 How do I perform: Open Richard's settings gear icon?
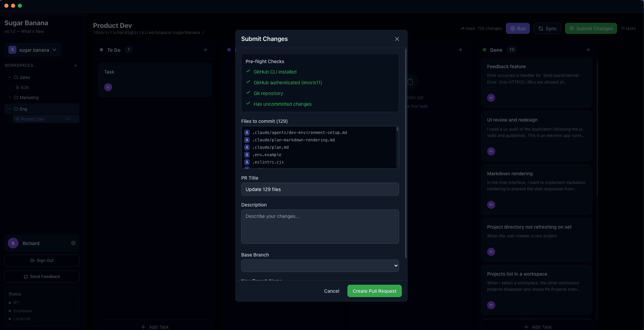[x=73, y=243]
